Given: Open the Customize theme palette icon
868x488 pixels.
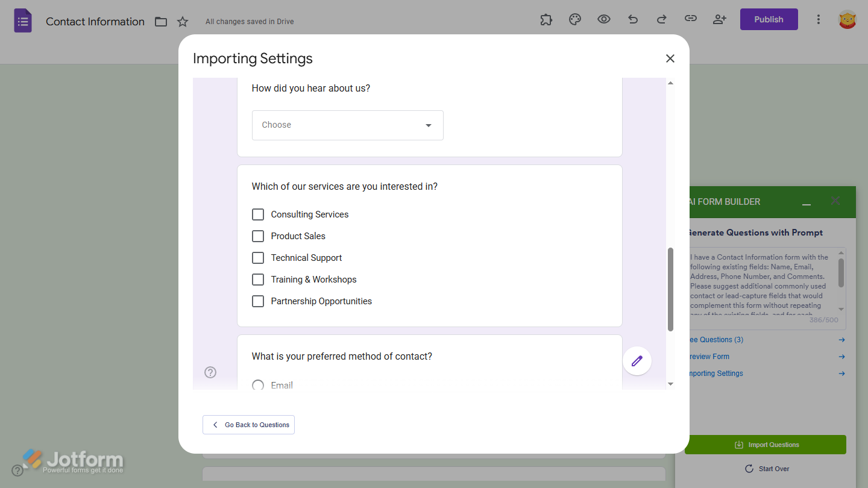Looking at the screenshot, I should coord(575,19).
